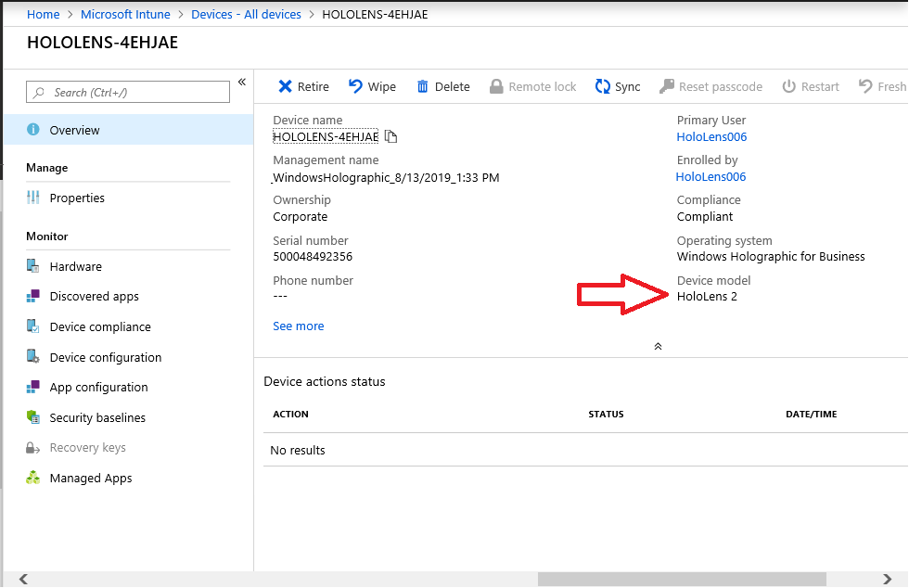Click the Sync arrows icon

(x=603, y=86)
